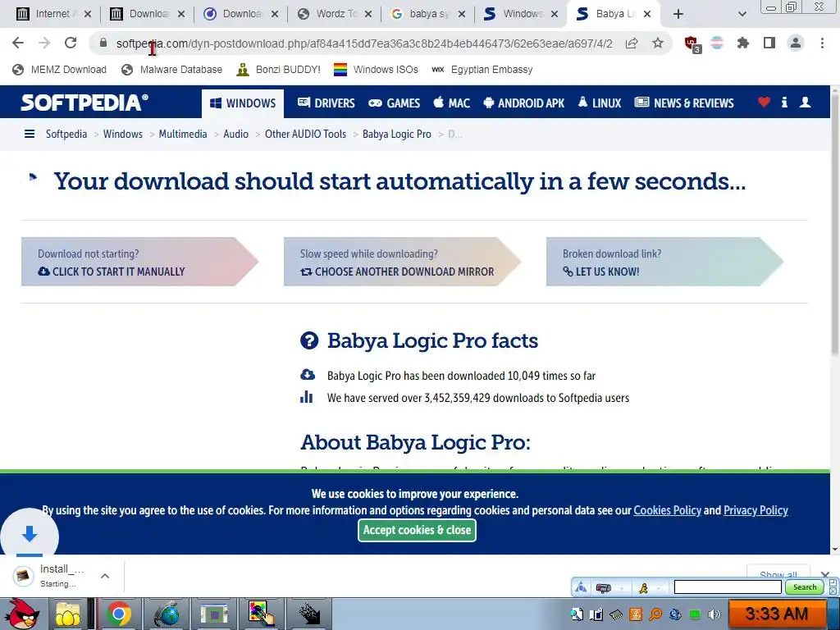The width and height of the screenshot is (840, 630).
Task: Open the Privacy Policy link
Action: (756, 510)
